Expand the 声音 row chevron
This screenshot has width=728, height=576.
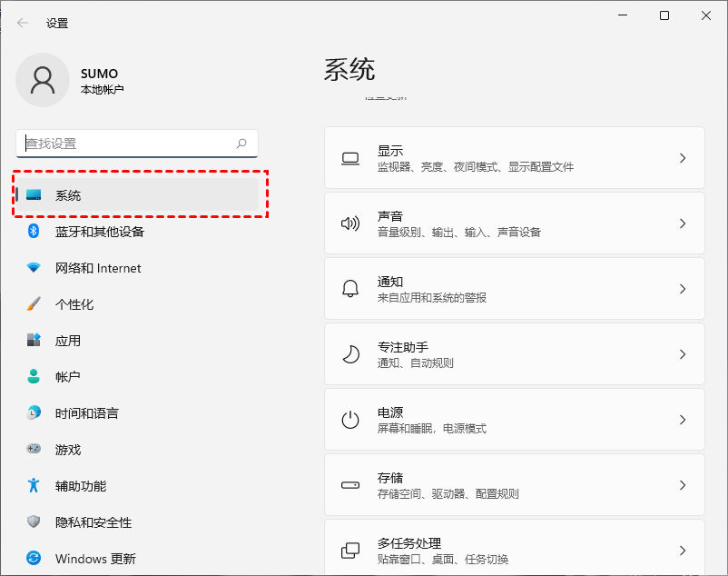tap(683, 223)
